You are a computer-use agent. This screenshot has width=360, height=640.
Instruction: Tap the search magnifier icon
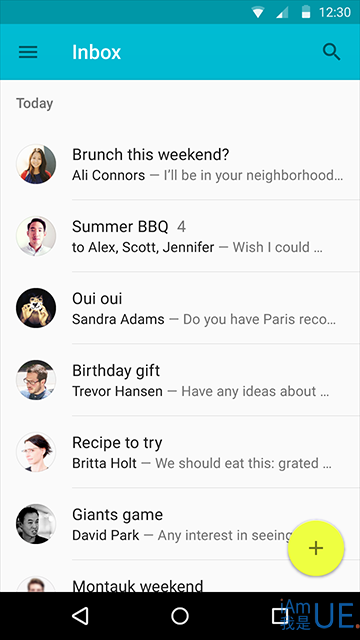331,52
